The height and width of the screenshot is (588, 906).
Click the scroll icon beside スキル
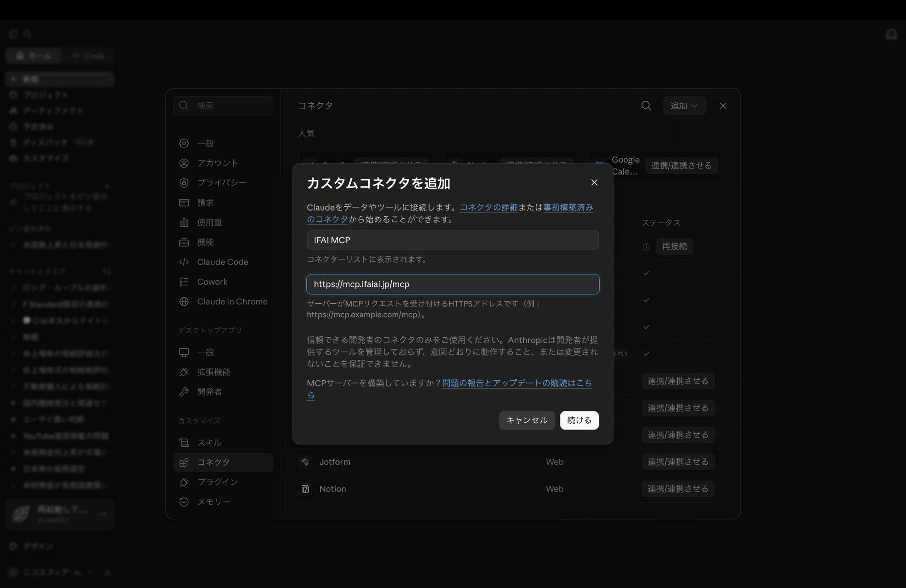click(x=184, y=443)
